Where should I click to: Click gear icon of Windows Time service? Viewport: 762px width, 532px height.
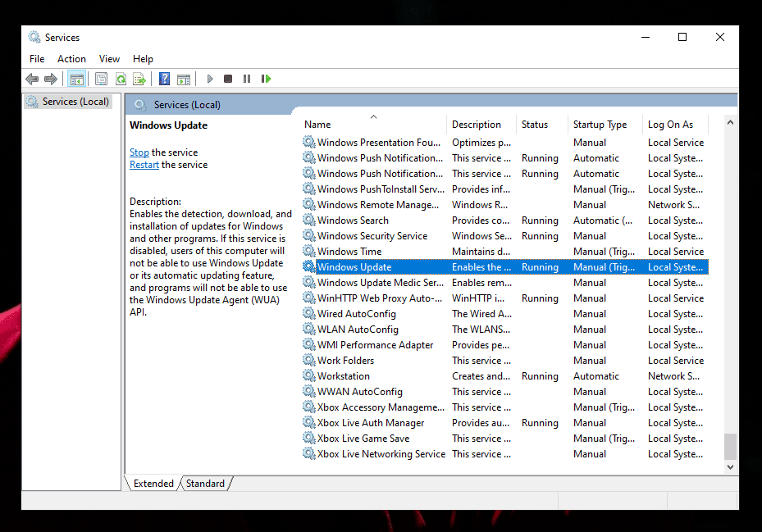pos(309,251)
